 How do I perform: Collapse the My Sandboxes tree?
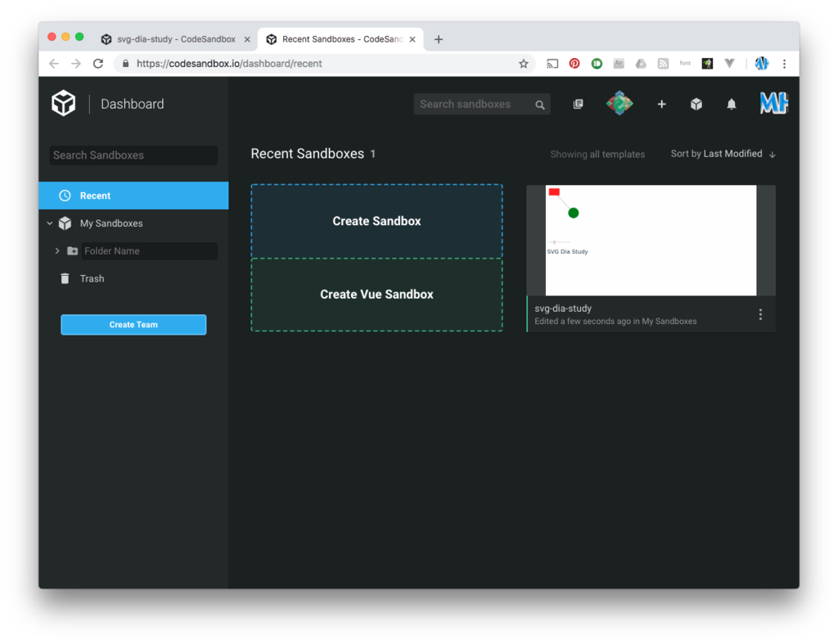coord(50,223)
